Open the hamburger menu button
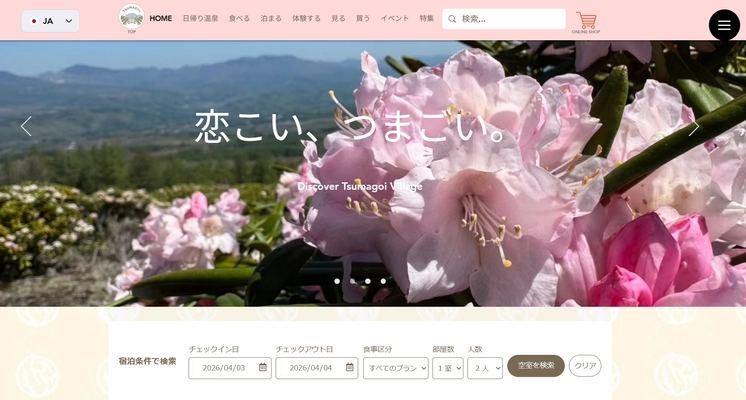Screen dimensions: 746x400 coord(724,25)
